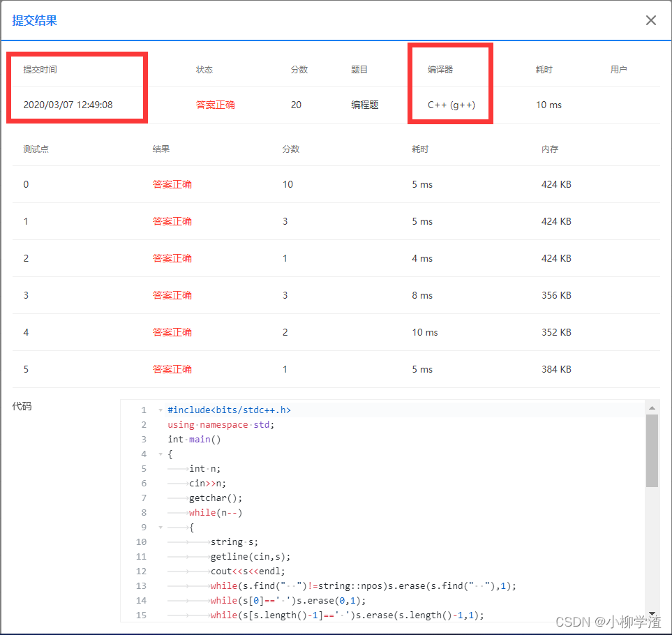The width and height of the screenshot is (672, 635).
Task: Click the 编译器 column header
Action: (440, 69)
